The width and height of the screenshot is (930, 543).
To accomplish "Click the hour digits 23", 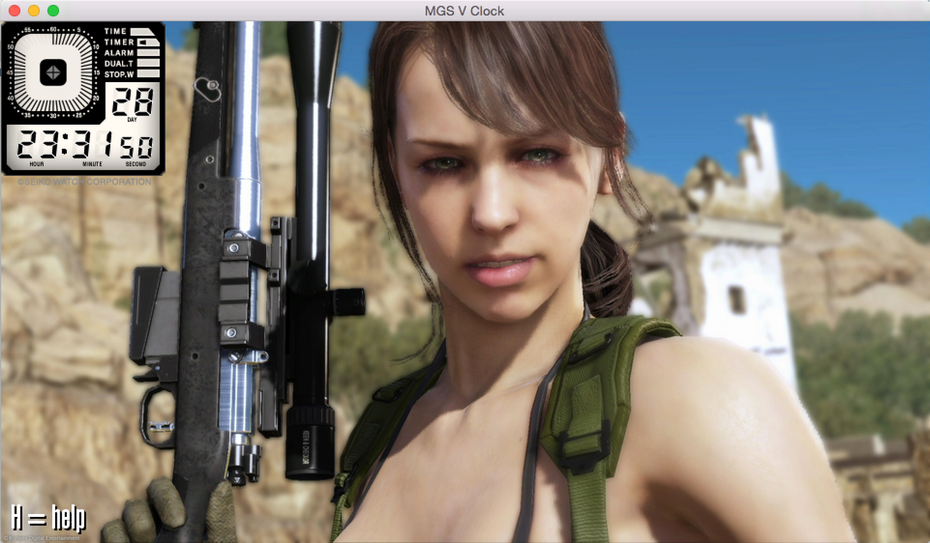I will 37,145.
